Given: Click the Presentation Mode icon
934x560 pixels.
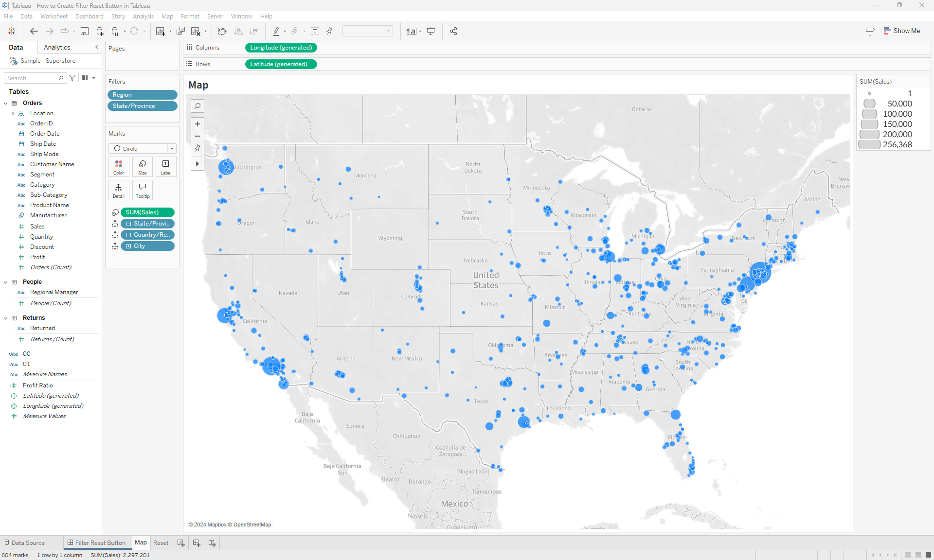Looking at the screenshot, I should click(431, 31).
